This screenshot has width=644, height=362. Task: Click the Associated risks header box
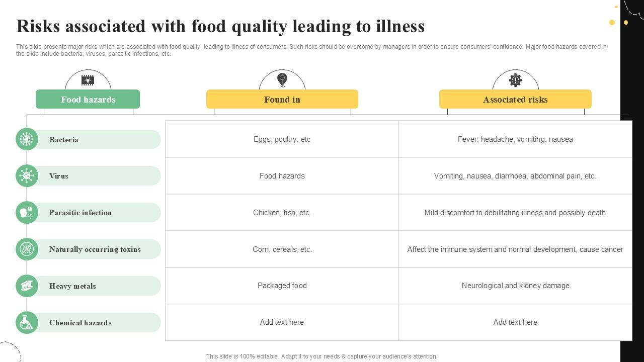[515, 100]
